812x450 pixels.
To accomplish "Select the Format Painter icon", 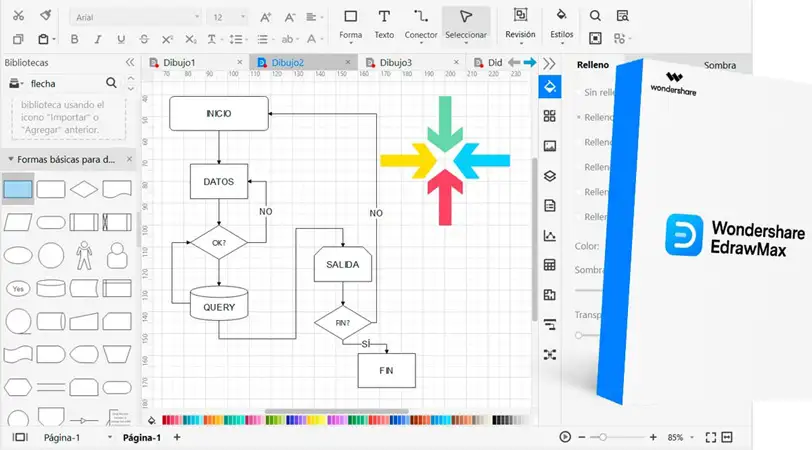I will coord(46,16).
